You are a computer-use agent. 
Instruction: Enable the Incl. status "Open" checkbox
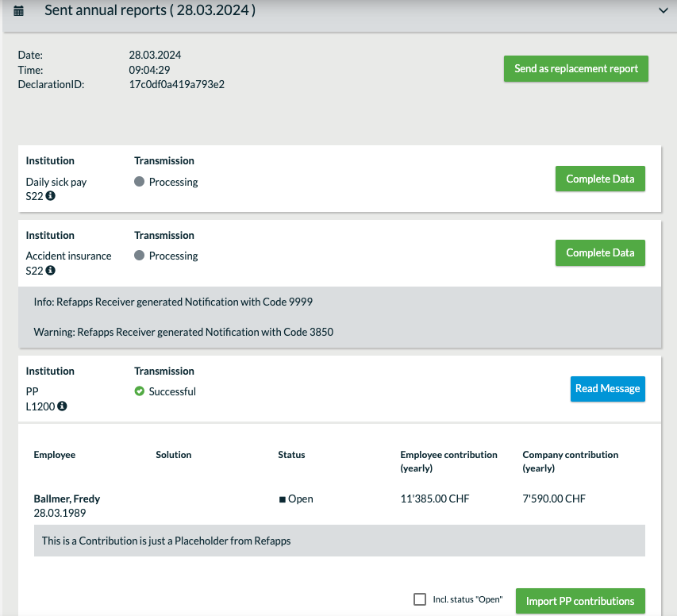click(x=420, y=599)
